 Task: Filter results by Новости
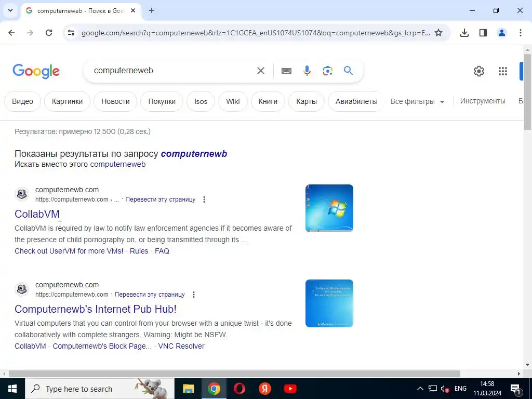pos(115,101)
